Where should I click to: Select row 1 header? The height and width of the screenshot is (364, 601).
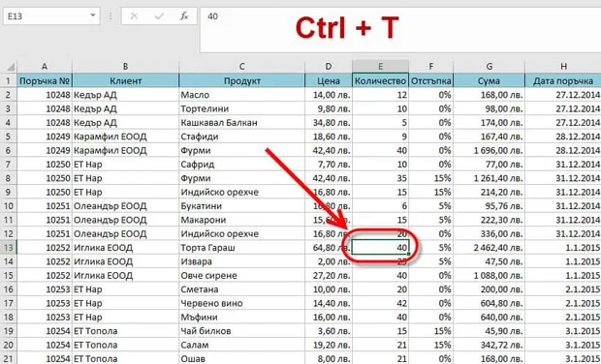coord(9,80)
